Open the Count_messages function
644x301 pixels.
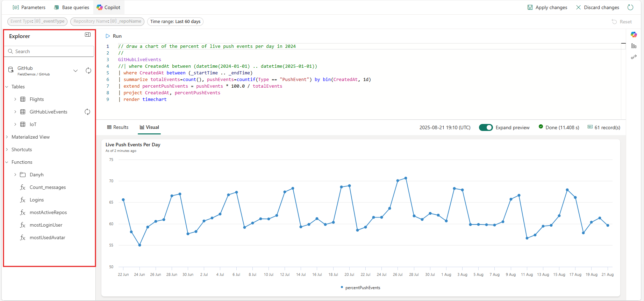48,187
